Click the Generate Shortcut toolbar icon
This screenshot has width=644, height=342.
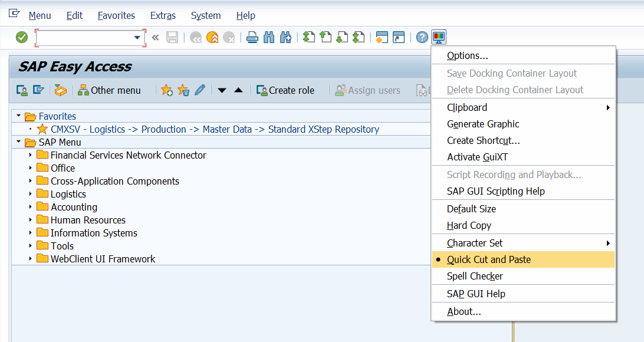[x=399, y=37]
